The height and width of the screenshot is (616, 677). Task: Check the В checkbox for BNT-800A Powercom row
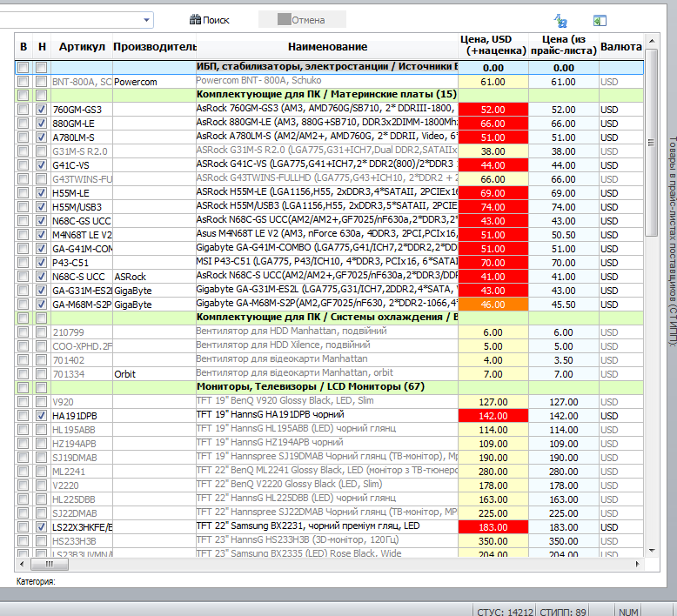point(23,82)
